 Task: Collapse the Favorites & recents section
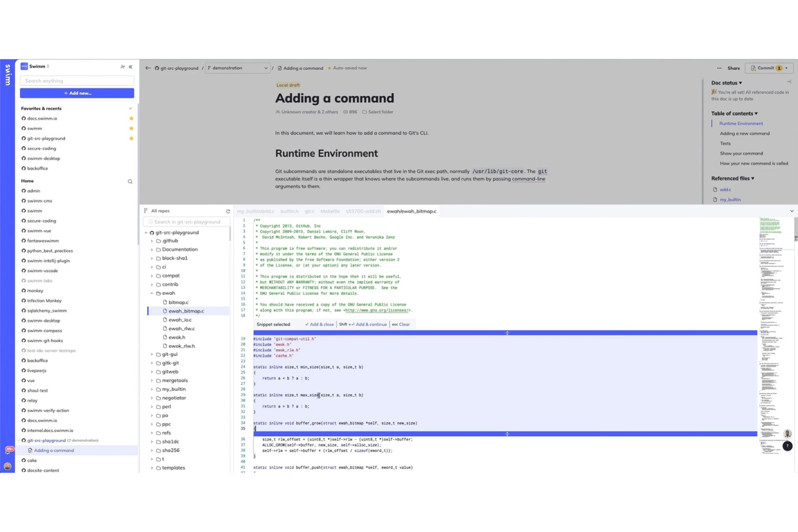pos(130,109)
